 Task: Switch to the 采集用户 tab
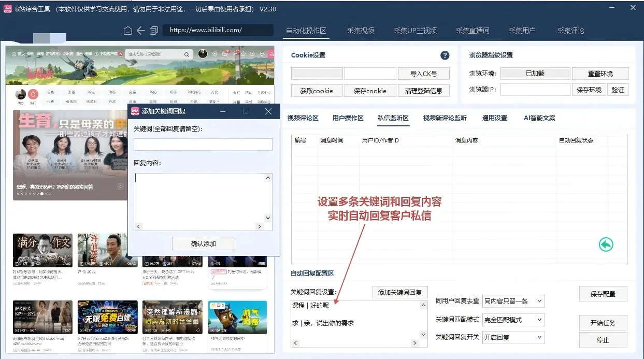[522, 31]
